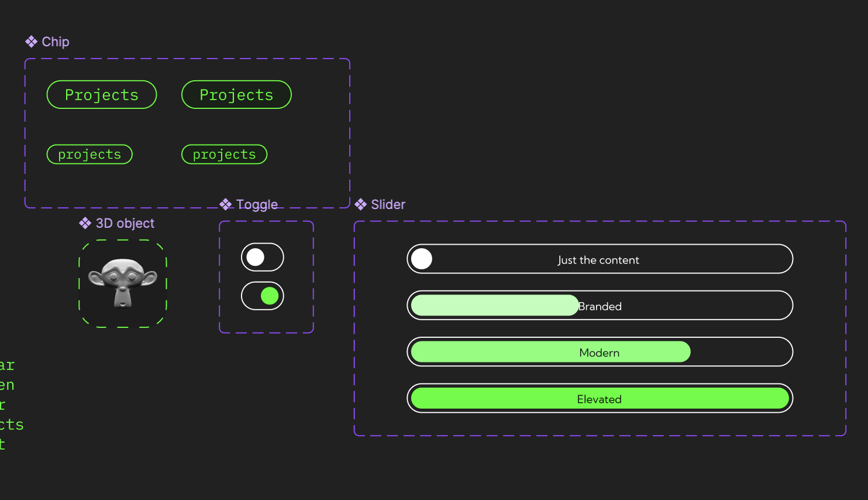Turn on the switch with the white knob
The width and height of the screenshot is (868, 500).
coord(263,257)
